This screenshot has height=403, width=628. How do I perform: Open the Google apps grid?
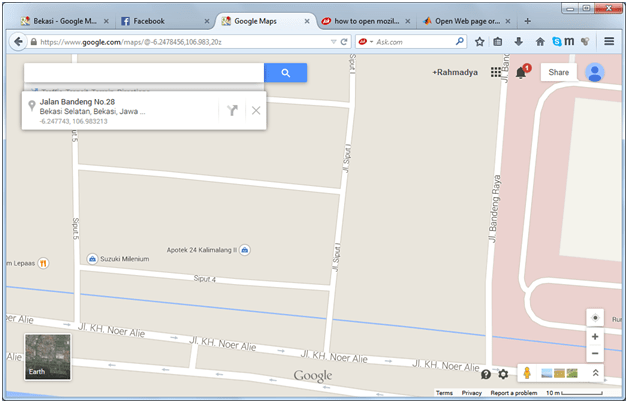(497, 73)
